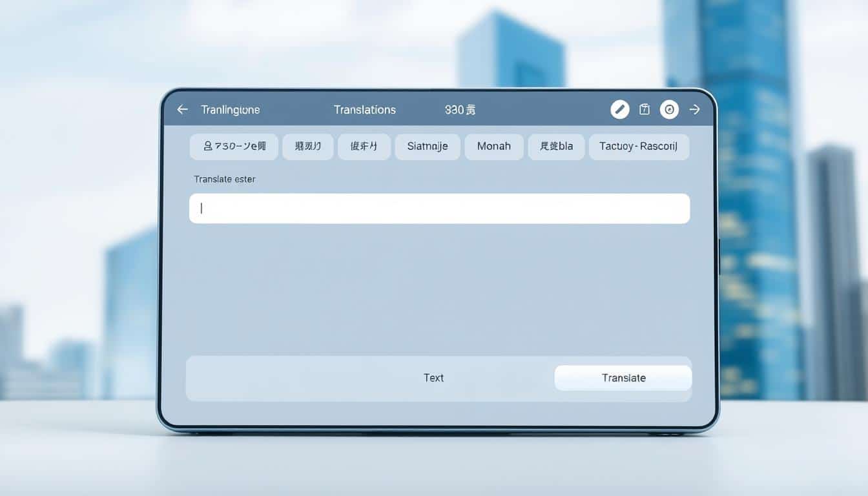
Task: Select the second language chip ending in 刀
Action: pyautogui.click(x=308, y=147)
